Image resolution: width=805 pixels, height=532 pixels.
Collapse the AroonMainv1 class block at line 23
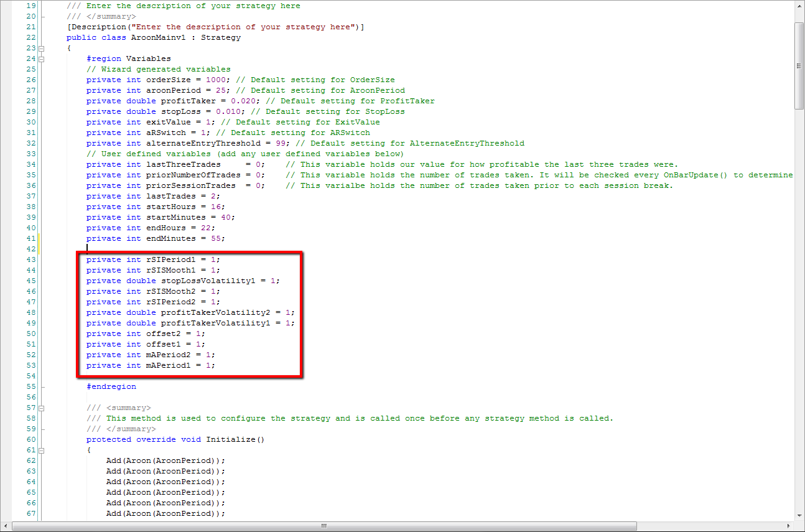pos(42,48)
